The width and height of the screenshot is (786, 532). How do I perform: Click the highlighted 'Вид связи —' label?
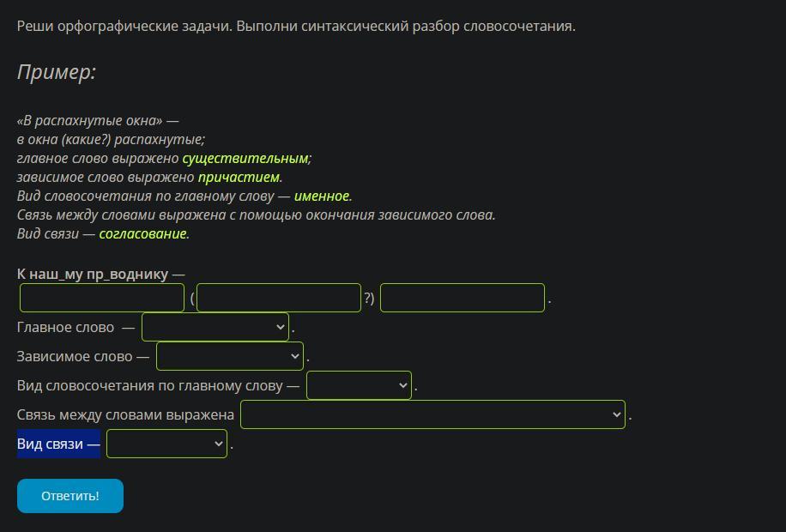point(58,444)
